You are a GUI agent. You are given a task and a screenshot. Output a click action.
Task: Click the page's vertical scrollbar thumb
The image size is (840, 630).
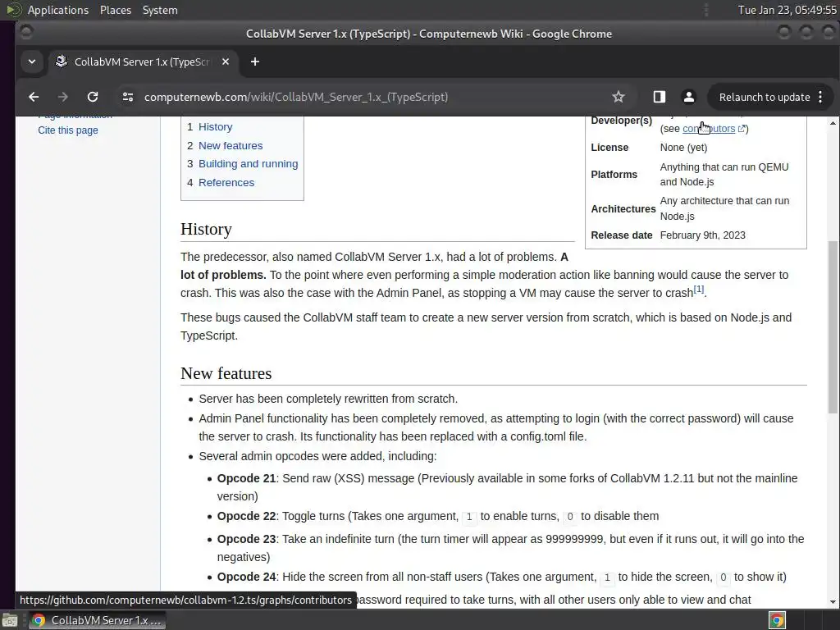[833, 326]
